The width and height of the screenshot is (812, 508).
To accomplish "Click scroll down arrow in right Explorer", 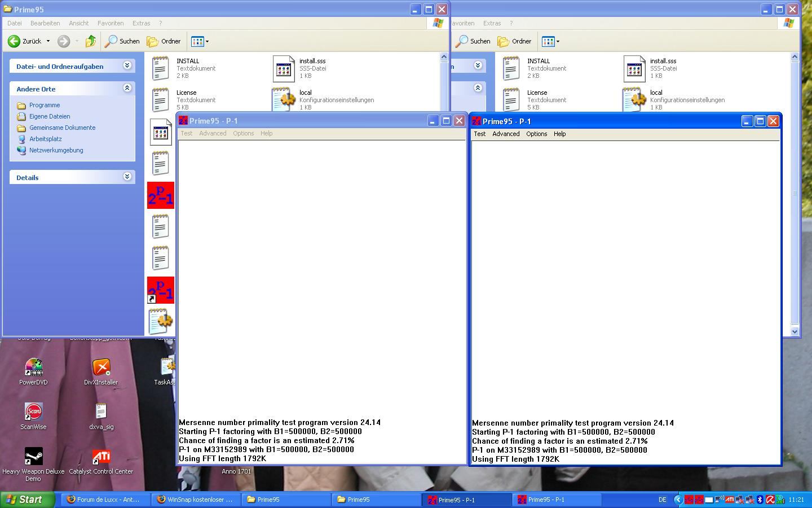I will coord(795,331).
